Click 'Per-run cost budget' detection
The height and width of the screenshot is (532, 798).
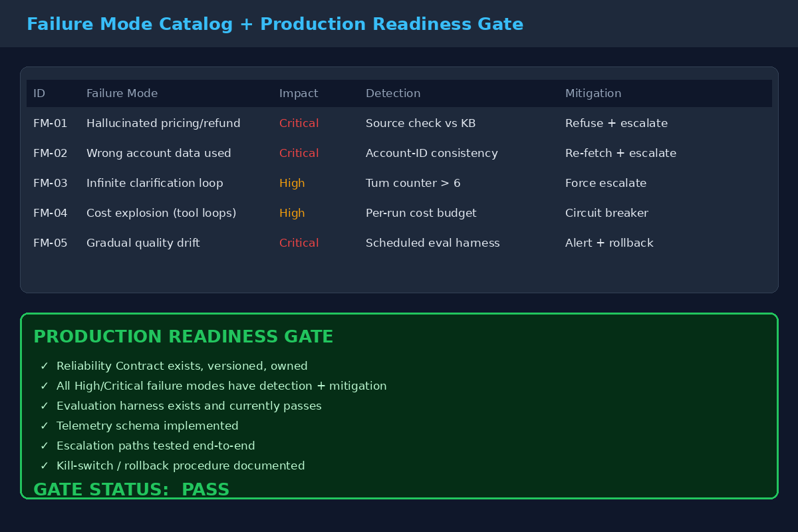pos(421,213)
